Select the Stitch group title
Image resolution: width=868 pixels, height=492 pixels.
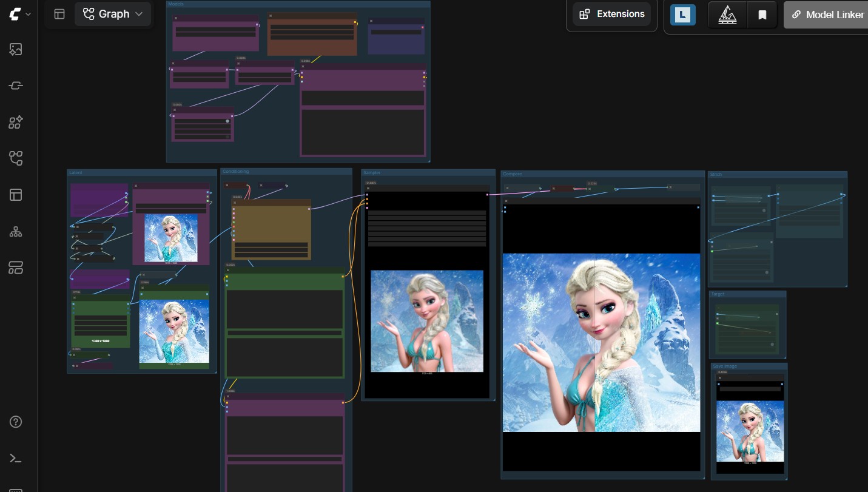click(x=716, y=175)
